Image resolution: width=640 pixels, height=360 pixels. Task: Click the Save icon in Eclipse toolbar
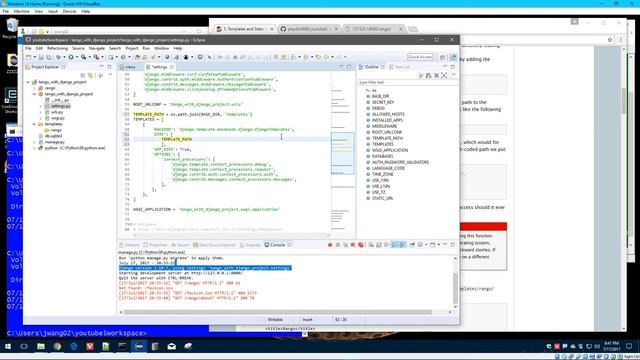click(41, 57)
